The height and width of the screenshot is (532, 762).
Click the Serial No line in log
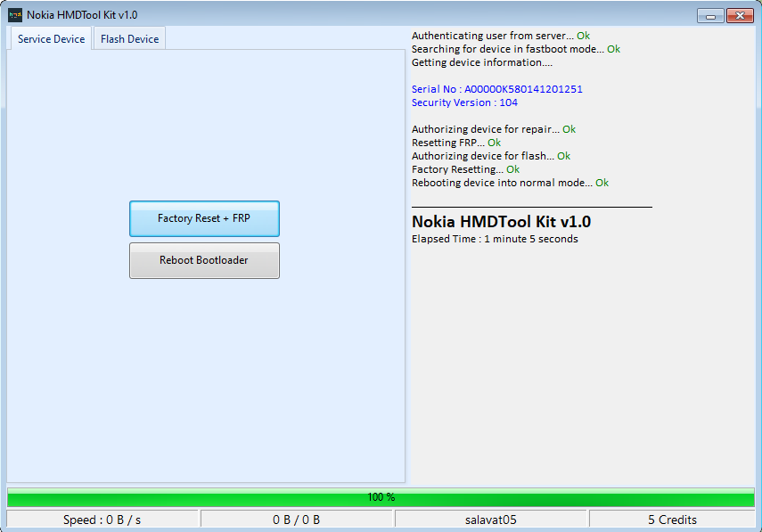click(496, 89)
